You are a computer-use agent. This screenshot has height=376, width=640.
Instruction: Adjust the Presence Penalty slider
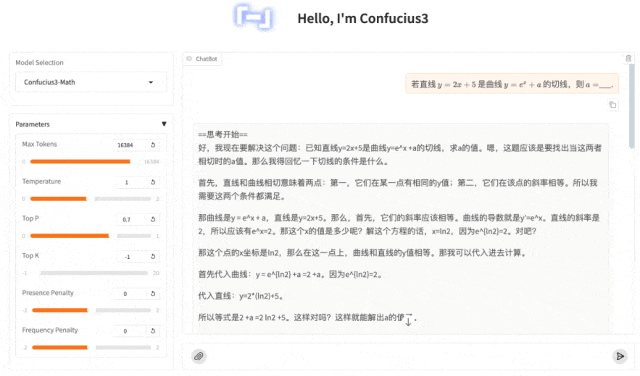91,310
